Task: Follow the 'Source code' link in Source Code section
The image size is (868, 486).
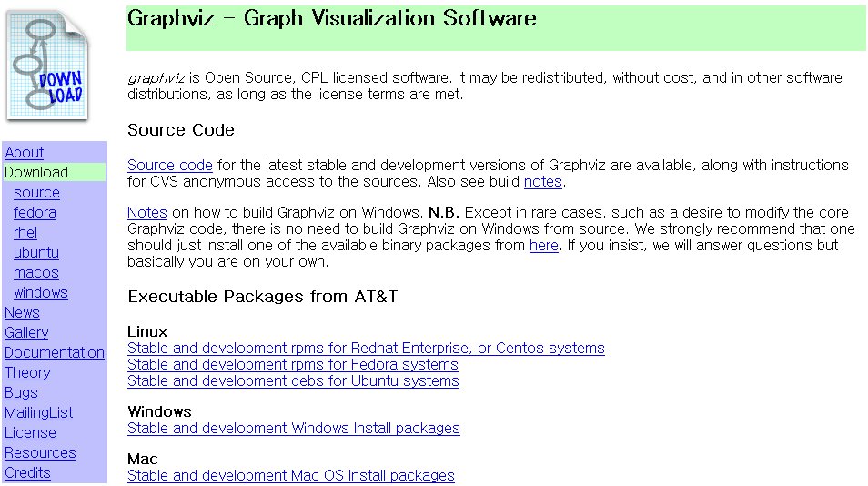Action: point(170,165)
